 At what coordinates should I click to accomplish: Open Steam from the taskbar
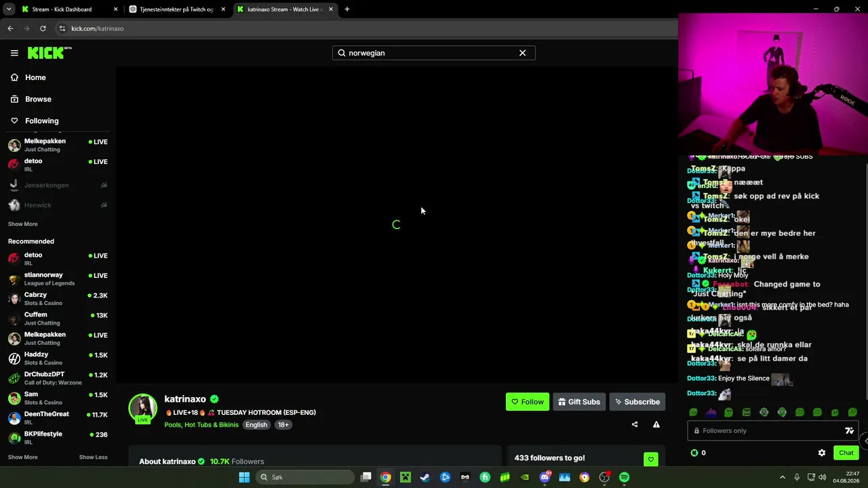pyautogui.click(x=425, y=477)
